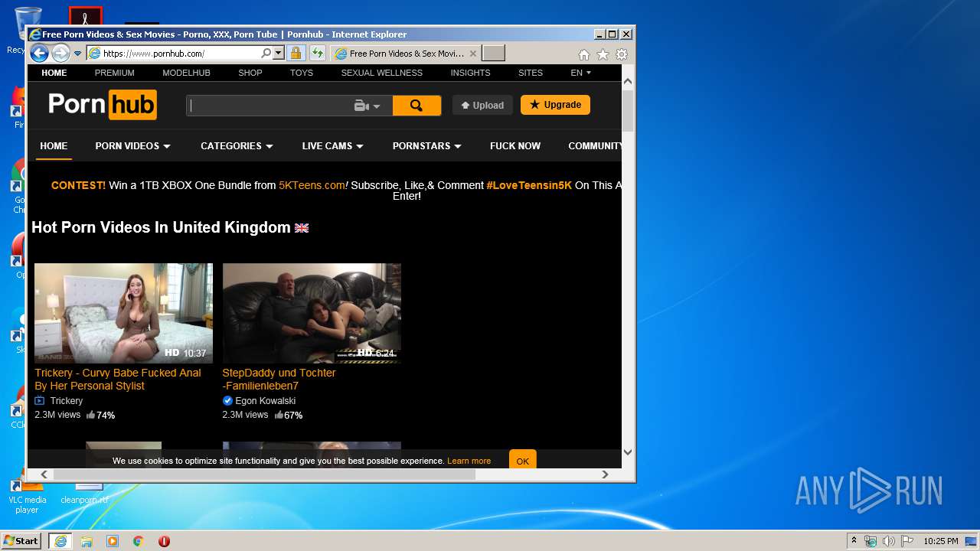Launch Opera from the taskbar
Screen dimensions: 980x551
click(164, 541)
